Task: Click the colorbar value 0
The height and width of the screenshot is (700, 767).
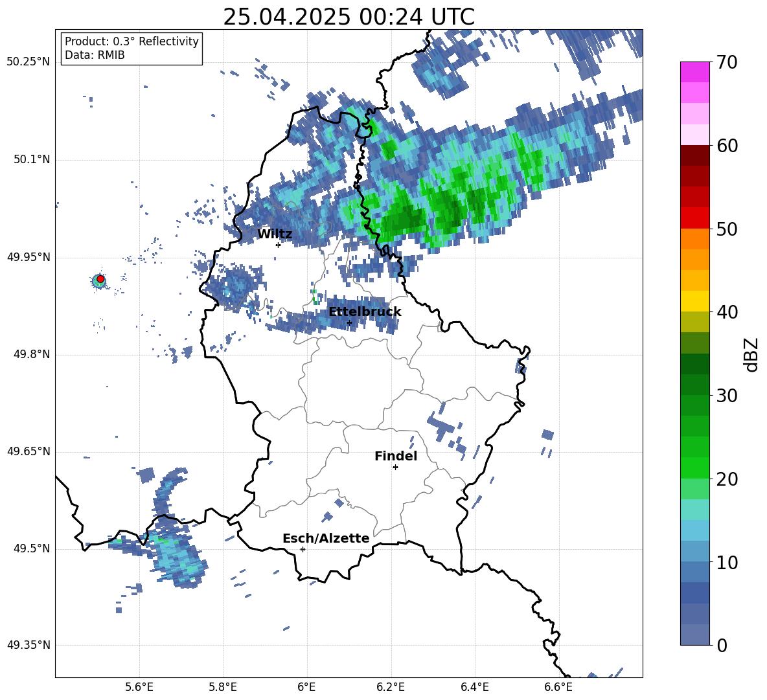Action: (722, 646)
